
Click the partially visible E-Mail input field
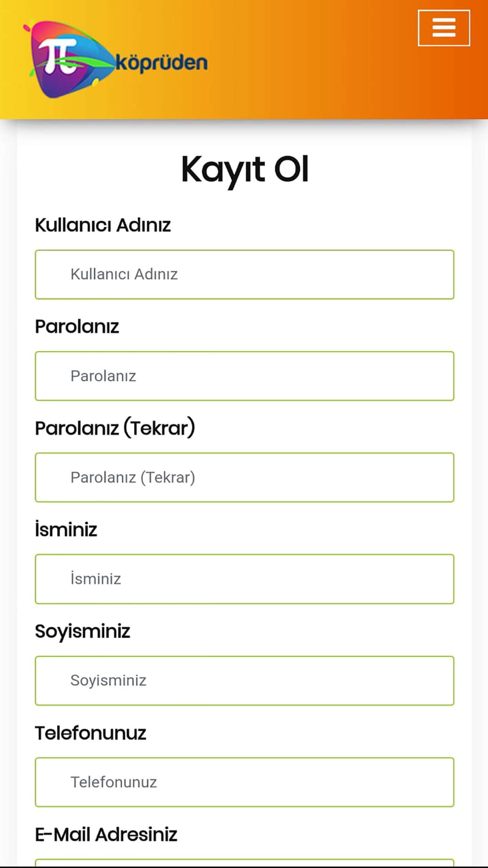pos(244,863)
